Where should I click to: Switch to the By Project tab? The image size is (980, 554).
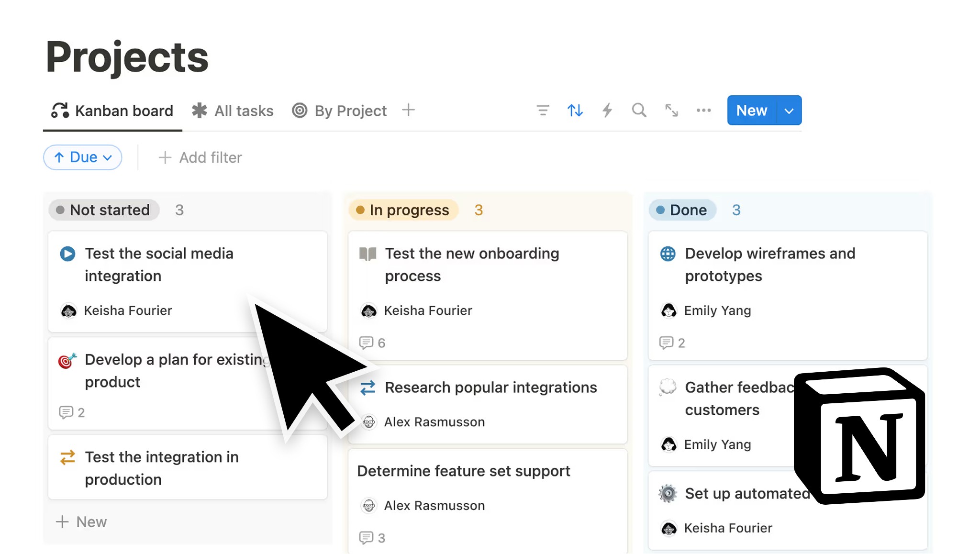(x=339, y=111)
